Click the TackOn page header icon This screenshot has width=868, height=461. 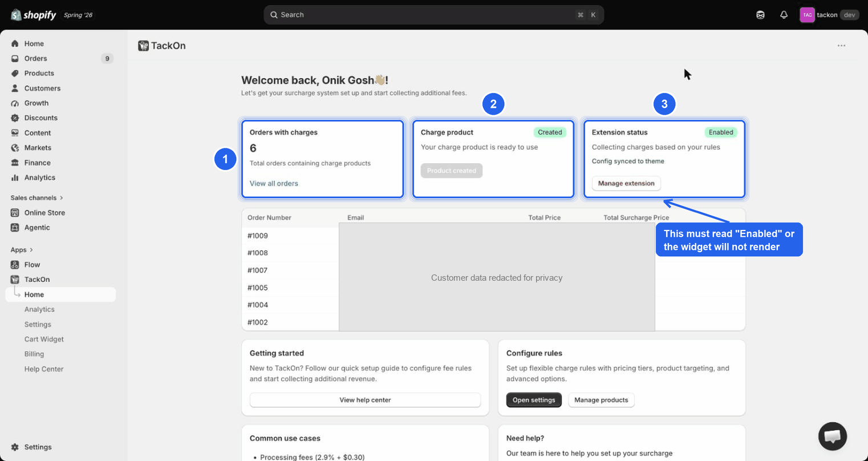click(x=143, y=46)
